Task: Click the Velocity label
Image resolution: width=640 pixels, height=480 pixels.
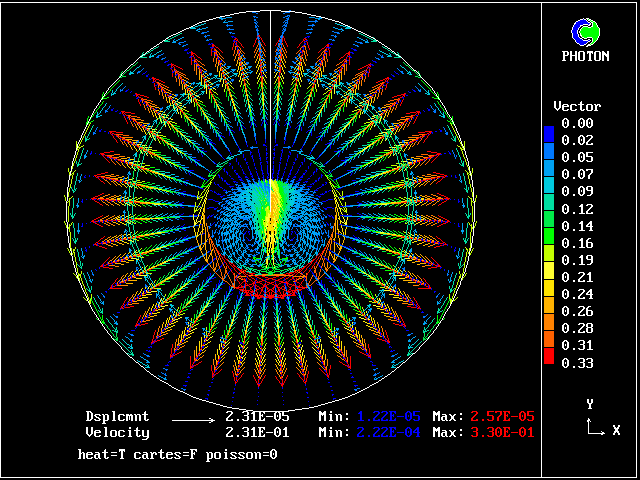Action: 117,432
